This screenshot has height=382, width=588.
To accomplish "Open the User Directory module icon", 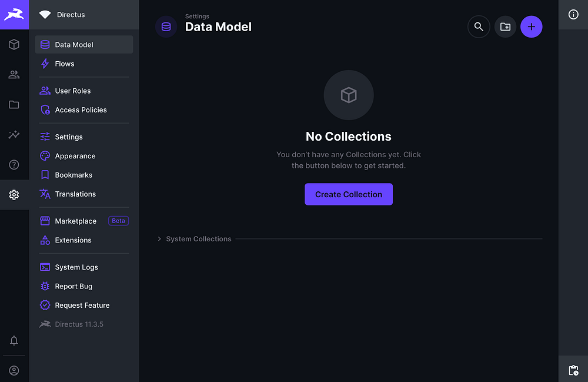I will coord(14,75).
